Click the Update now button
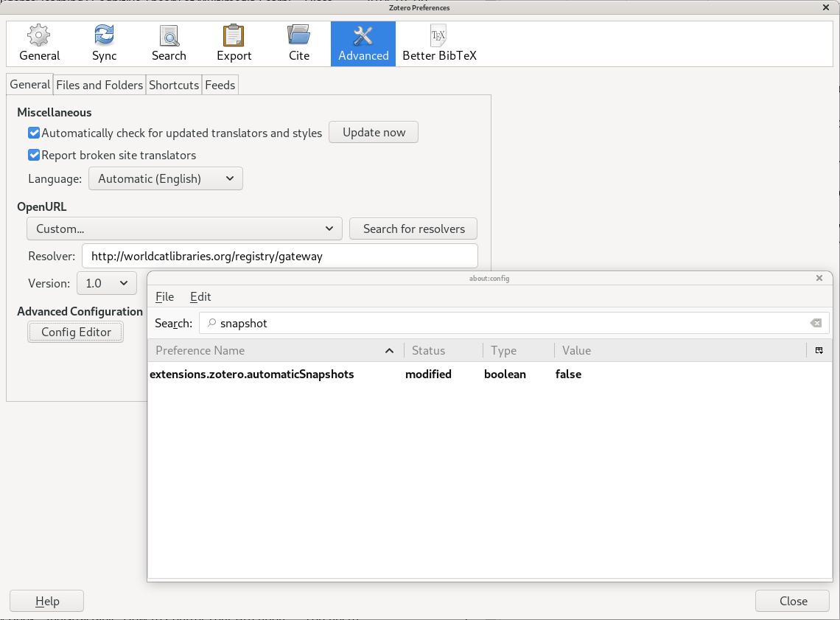This screenshot has height=620, width=840. pyautogui.click(x=374, y=133)
